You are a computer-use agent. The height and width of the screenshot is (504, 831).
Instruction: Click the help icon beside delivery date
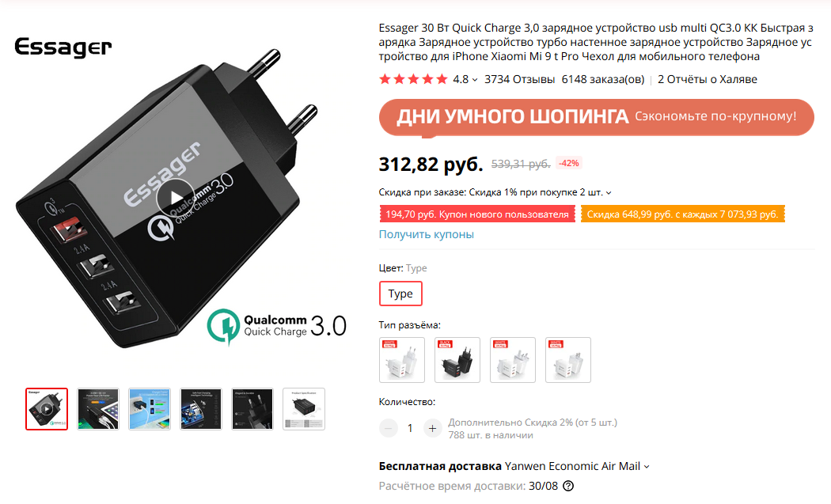(568, 486)
